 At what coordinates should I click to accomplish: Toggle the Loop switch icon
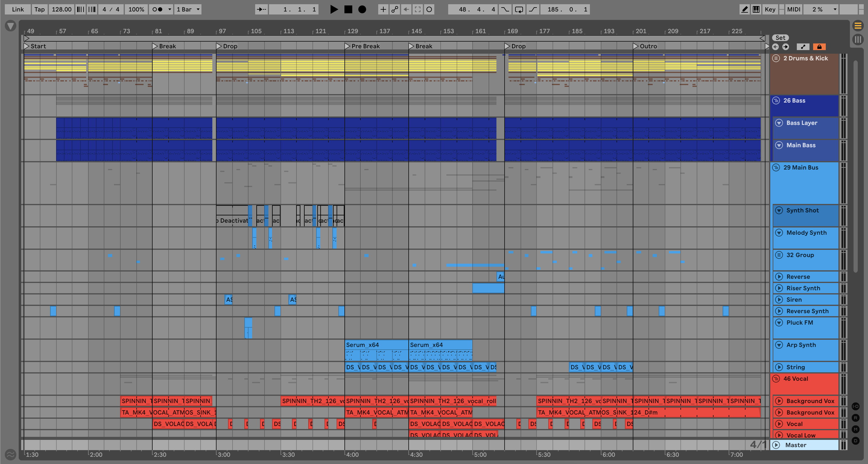pyautogui.click(x=519, y=9)
